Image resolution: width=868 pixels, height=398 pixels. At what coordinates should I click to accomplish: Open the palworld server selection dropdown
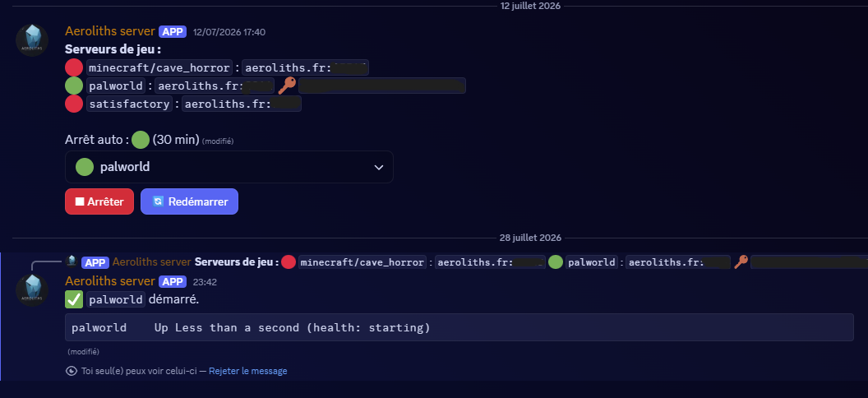(229, 167)
